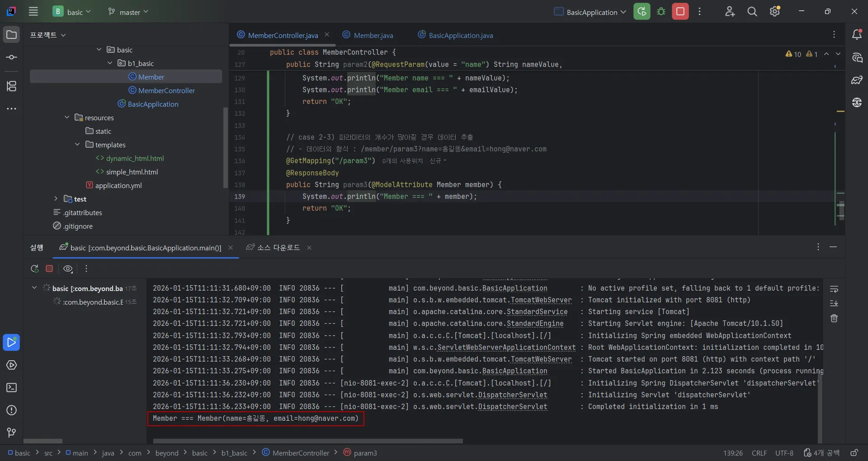The image size is (868, 461).
Task: Open the master branch dropdown
Action: coord(128,12)
